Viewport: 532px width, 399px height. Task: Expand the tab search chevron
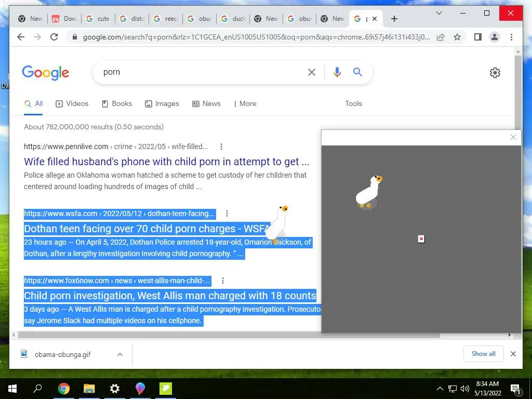pos(438,13)
